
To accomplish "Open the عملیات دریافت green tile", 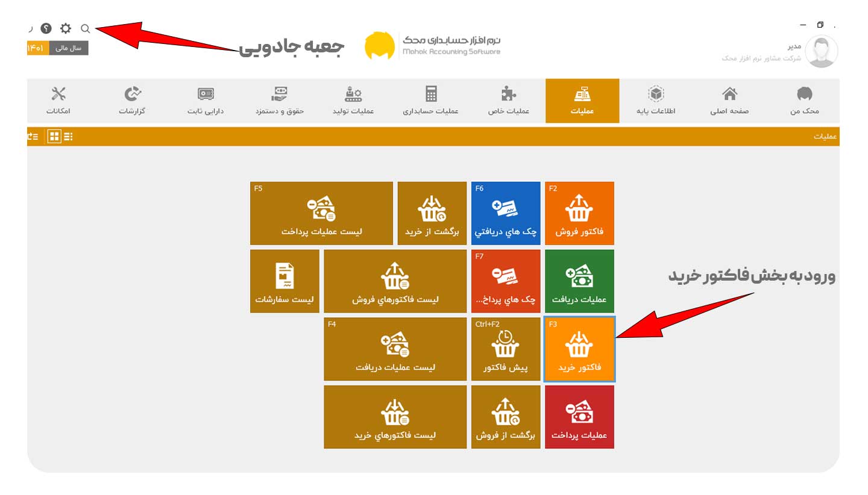I will pos(579,281).
